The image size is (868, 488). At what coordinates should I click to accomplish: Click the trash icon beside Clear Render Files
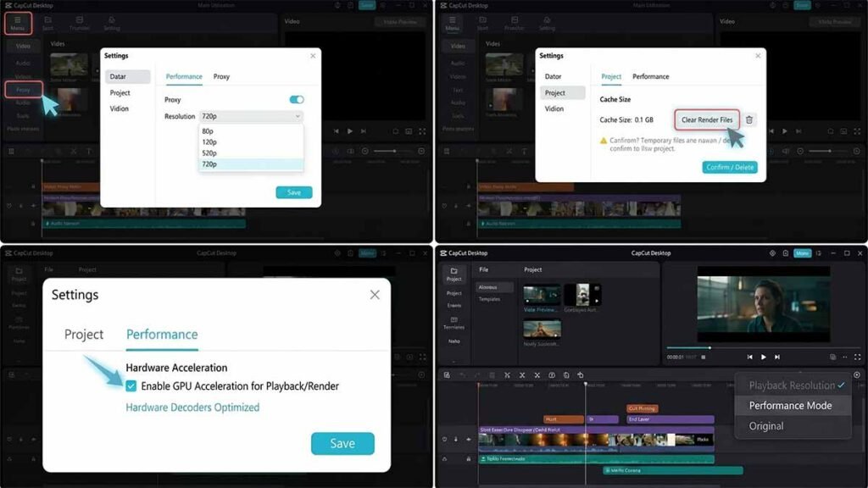[749, 119]
